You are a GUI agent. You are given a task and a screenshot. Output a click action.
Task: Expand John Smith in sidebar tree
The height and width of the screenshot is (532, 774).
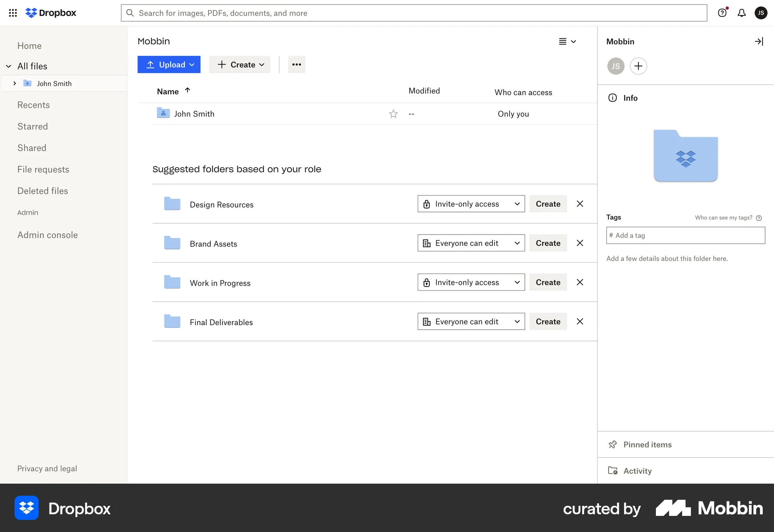15,83
